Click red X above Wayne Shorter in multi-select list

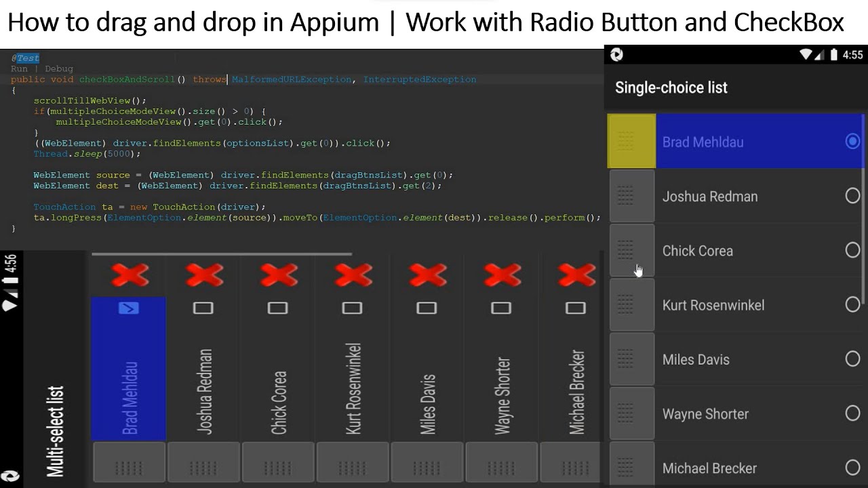(x=502, y=275)
